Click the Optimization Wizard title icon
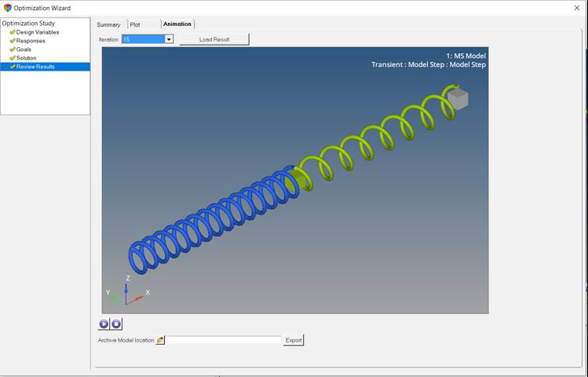 click(8, 8)
